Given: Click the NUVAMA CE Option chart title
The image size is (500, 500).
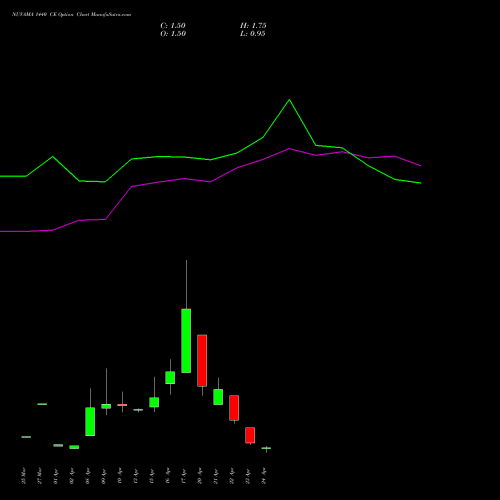Looking at the screenshot, I should 71,15.
